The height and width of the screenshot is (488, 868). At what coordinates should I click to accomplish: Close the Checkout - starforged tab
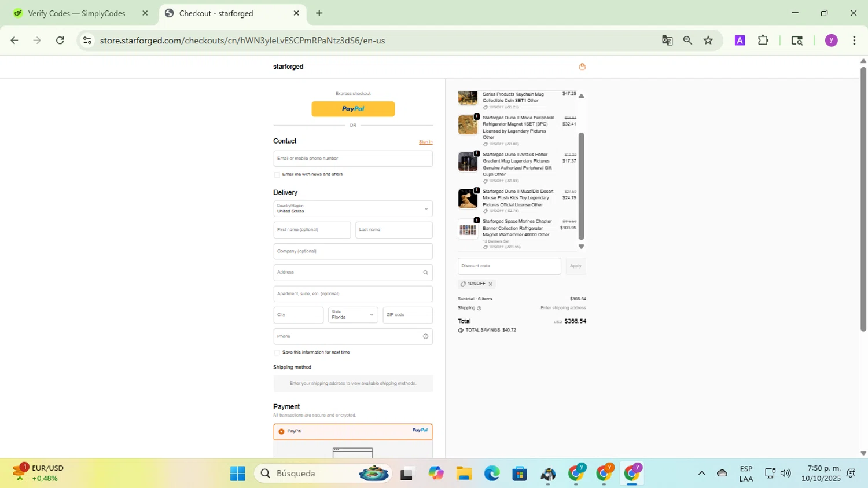coord(296,13)
